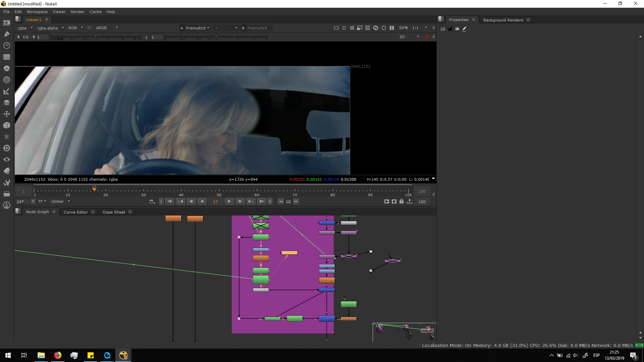Open the Transform nodes icon
644x362 pixels.
click(6, 114)
